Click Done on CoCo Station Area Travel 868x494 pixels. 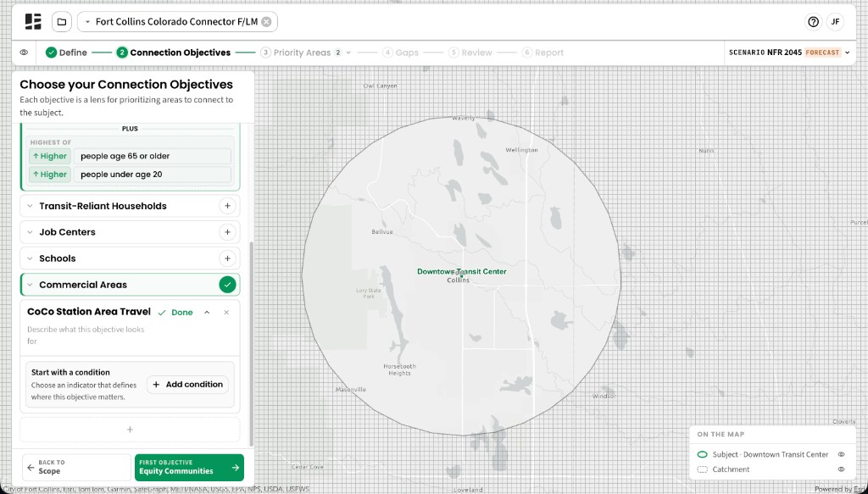click(176, 313)
